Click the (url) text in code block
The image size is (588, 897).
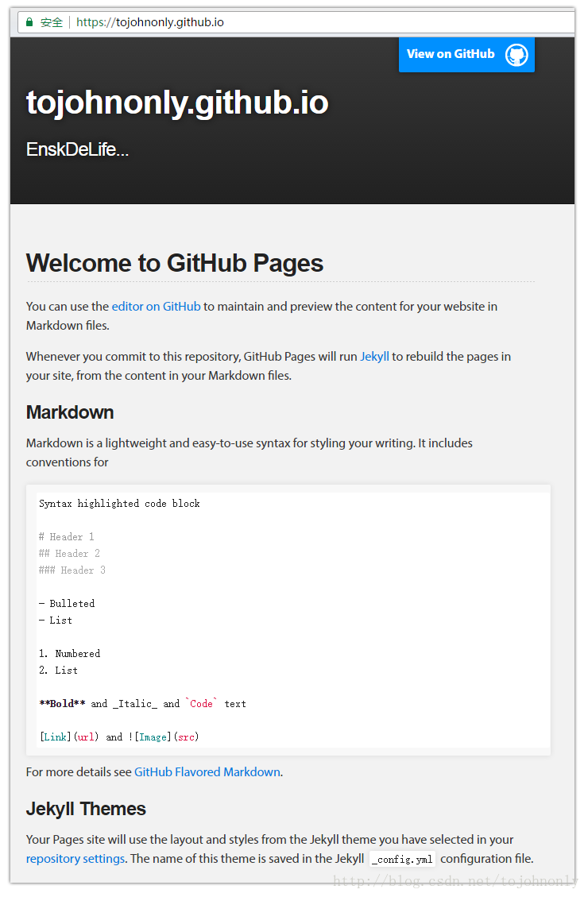pyautogui.click(x=86, y=737)
